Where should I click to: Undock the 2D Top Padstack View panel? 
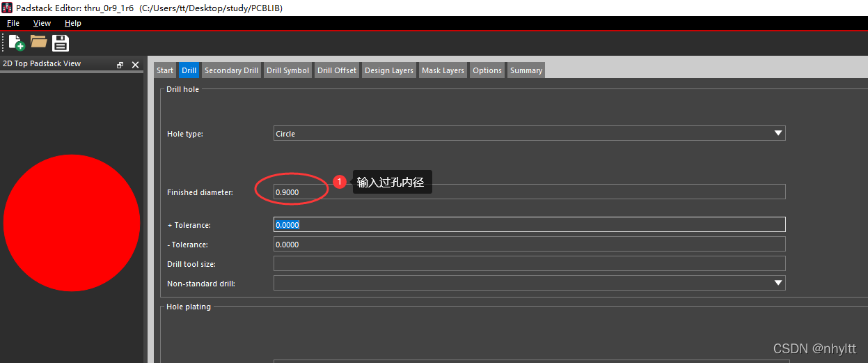pos(120,65)
